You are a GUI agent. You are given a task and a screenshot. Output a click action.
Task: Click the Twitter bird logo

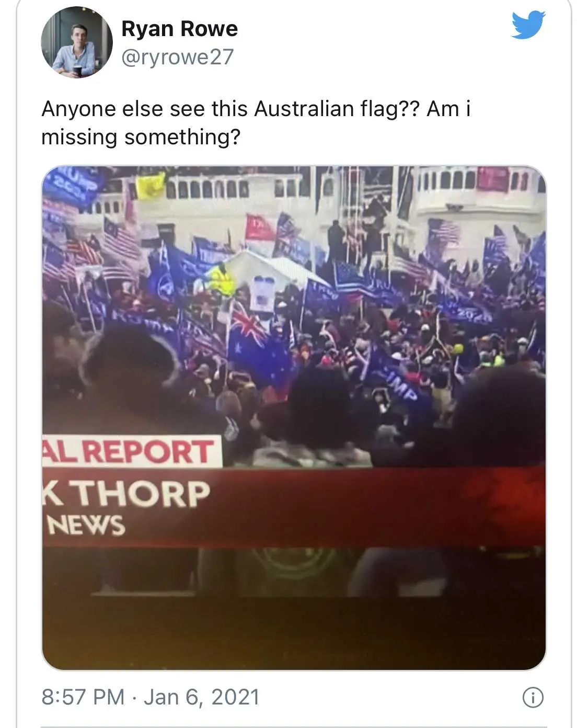click(x=528, y=25)
